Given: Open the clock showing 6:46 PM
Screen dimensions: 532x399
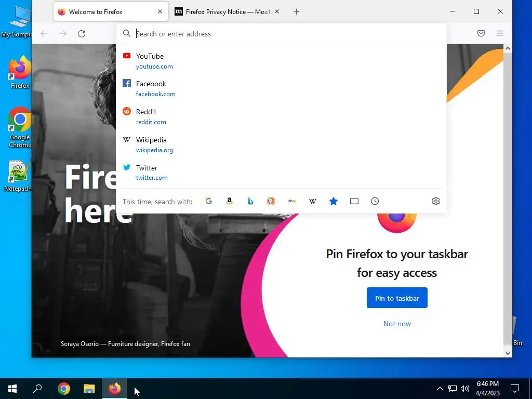Looking at the screenshot, I should (x=487, y=389).
